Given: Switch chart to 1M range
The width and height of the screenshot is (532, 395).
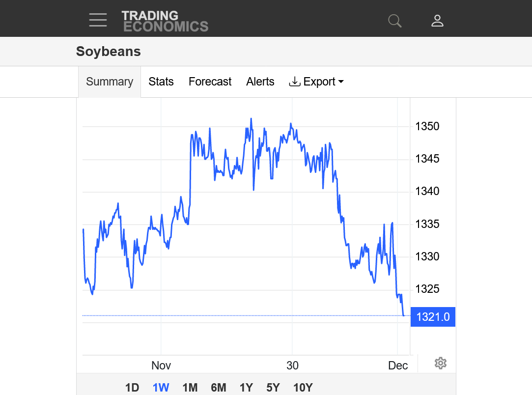Looking at the screenshot, I should click(x=190, y=388).
